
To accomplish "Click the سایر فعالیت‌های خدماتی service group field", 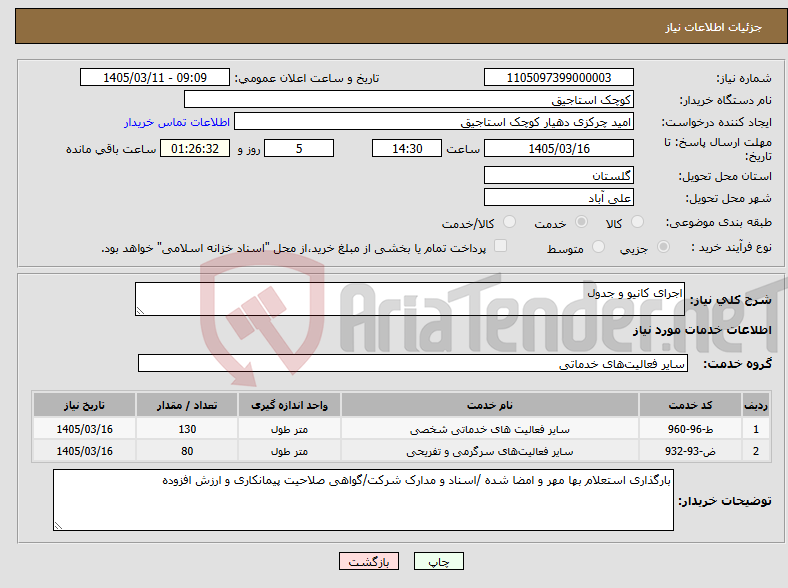I will [x=413, y=363].
